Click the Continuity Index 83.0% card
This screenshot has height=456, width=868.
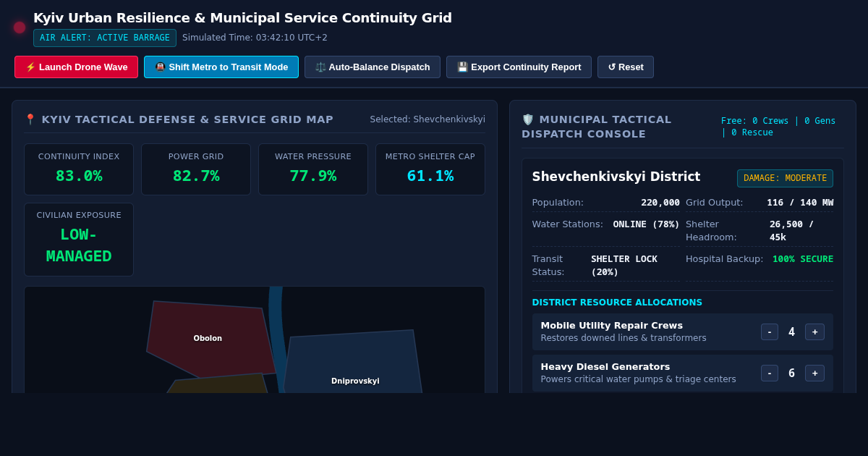[x=79, y=169]
